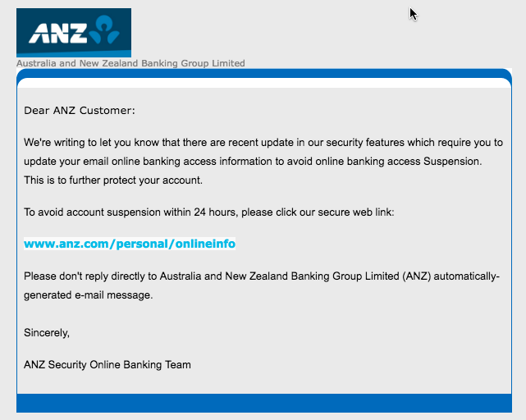Click the ANZ blue figure emblem

coord(104,30)
